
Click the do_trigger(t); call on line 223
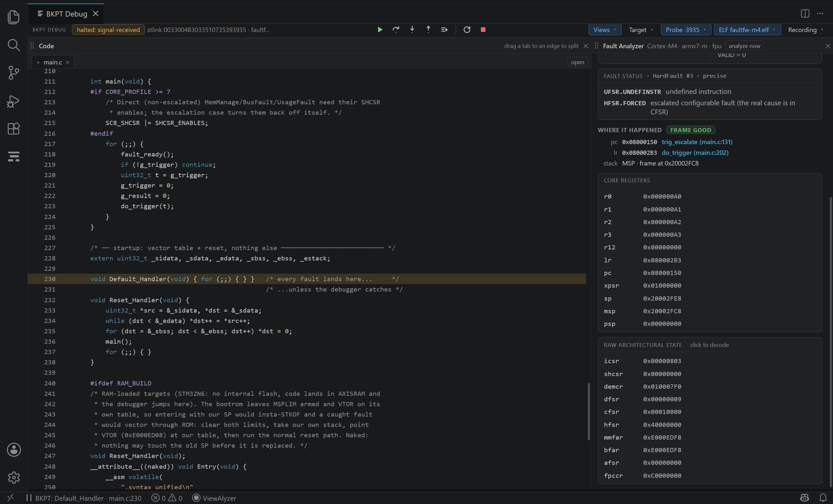click(147, 206)
